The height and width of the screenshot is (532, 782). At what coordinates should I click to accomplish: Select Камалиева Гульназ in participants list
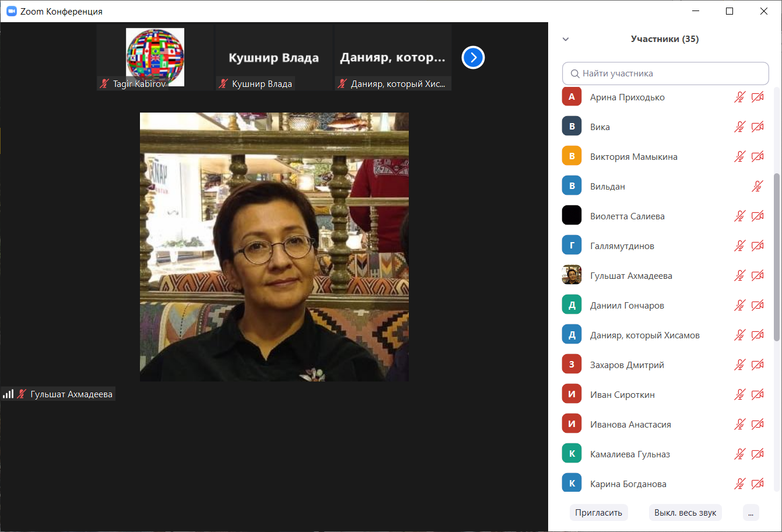pos(630,454)
